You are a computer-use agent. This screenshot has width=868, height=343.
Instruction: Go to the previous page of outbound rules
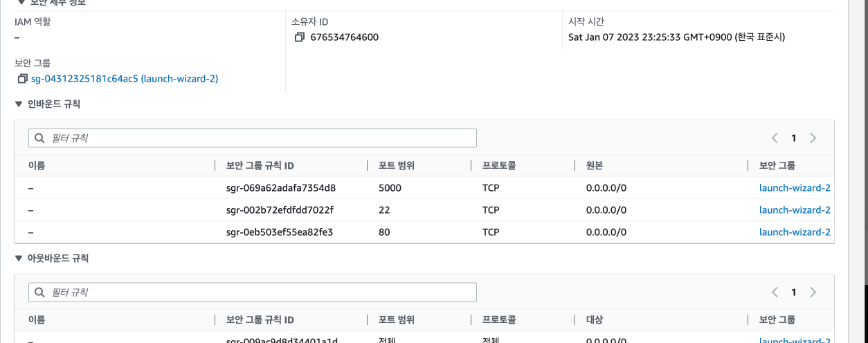coord(775,293)
